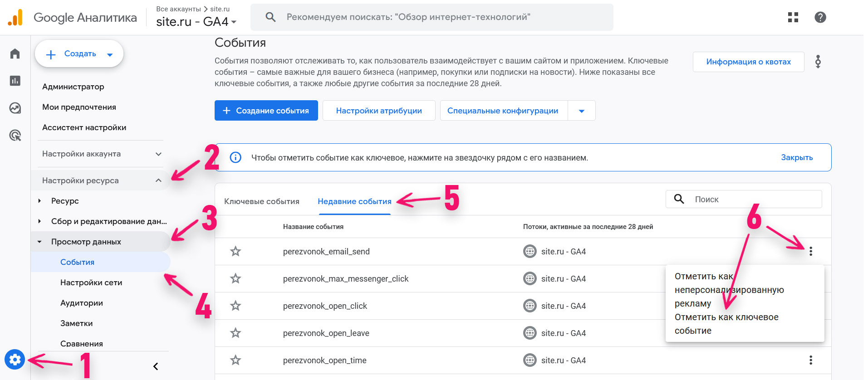Select the Reports icon in sidebar

(x=15, y=81)
